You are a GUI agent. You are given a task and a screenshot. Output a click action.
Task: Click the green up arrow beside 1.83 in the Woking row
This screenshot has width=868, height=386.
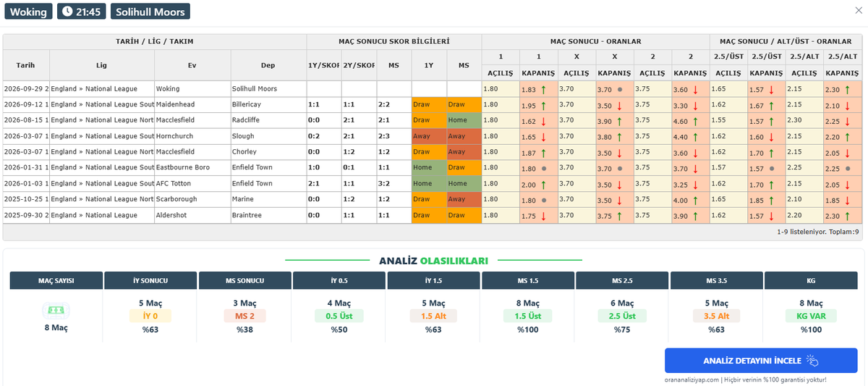(542, 89)
